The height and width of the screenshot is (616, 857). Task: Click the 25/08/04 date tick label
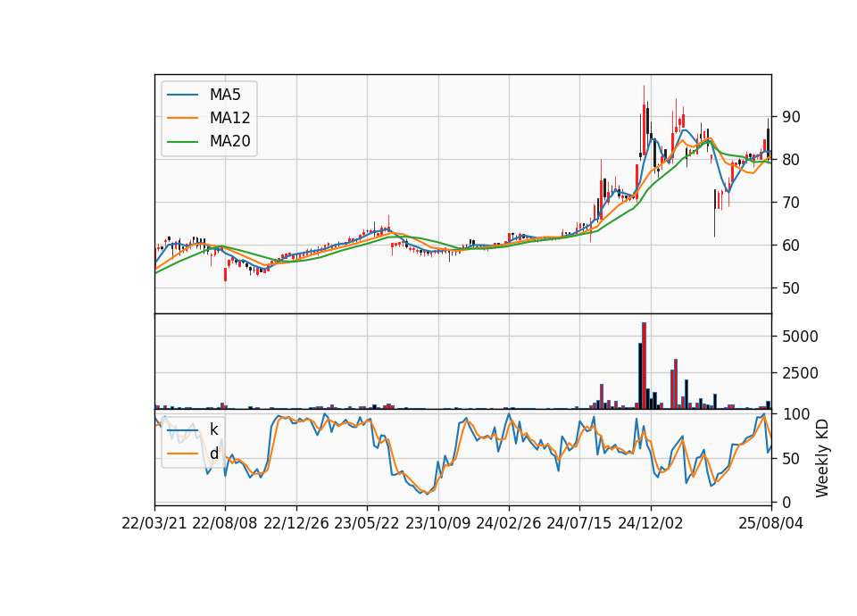770,523
